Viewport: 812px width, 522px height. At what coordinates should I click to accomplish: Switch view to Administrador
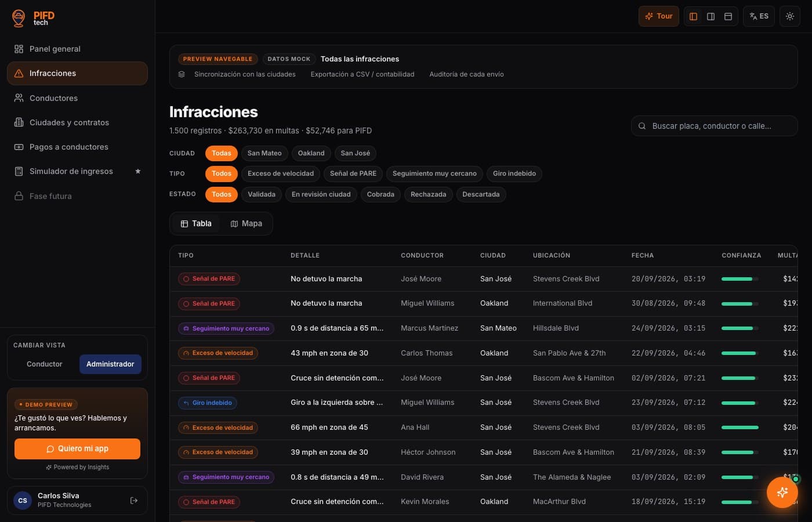tap(110, 364)
